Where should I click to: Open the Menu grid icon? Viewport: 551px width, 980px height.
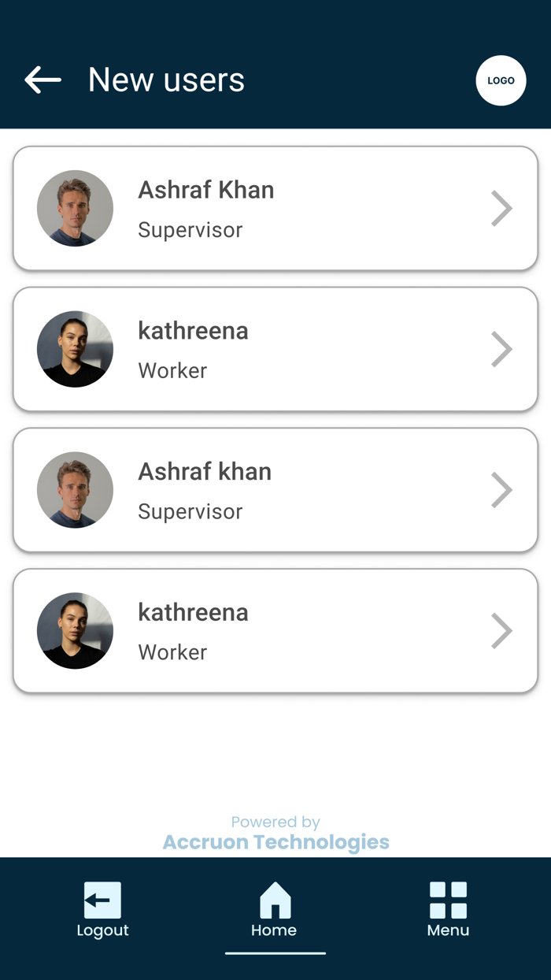(x=447, y=897)
